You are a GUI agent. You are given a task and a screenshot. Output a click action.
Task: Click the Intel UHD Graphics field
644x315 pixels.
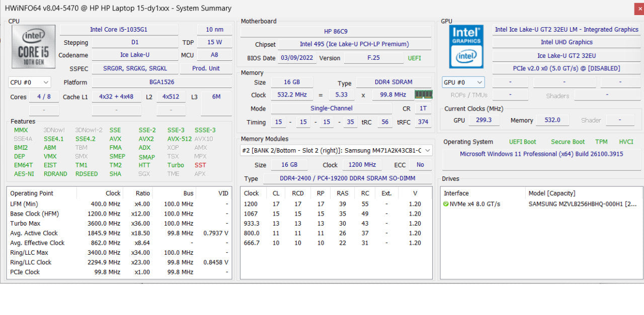(x=566, y=42)
